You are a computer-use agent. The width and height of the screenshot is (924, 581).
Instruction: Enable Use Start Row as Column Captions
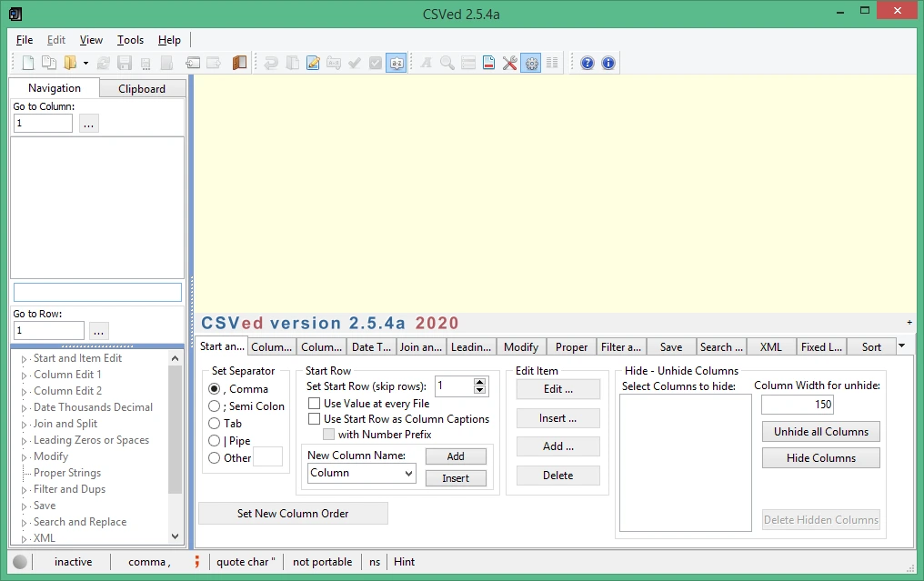[x=314, y=419]
